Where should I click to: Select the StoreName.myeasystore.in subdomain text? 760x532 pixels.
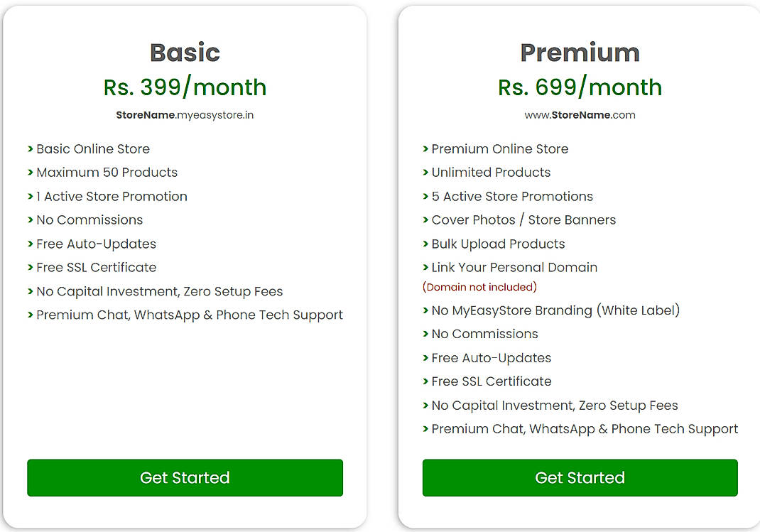coord(185,115)
